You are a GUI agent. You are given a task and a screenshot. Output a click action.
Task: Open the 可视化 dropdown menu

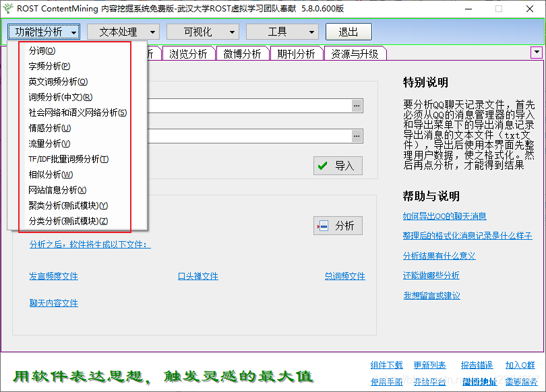click(203, 32)
